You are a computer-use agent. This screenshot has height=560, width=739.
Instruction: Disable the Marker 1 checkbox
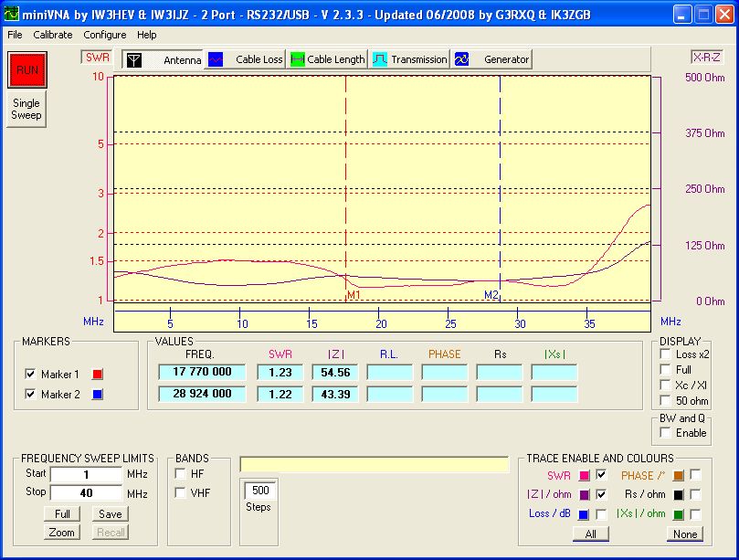tap(31, 374)
